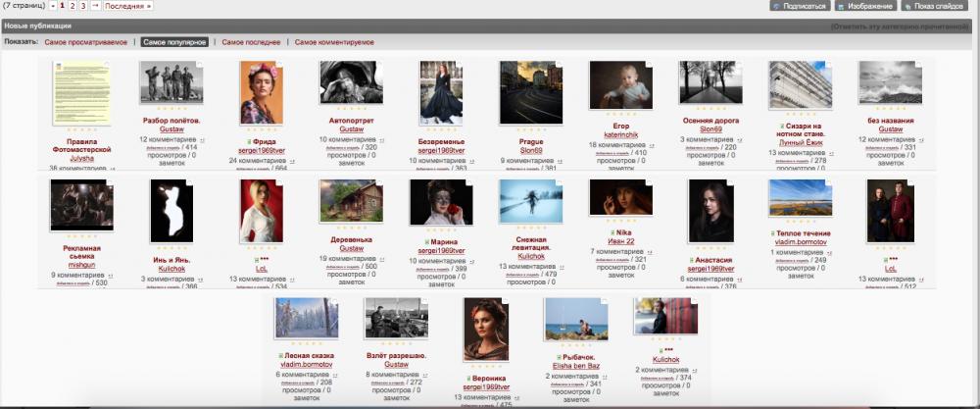Click the green icon beside Теплое течение

[772, 233]
